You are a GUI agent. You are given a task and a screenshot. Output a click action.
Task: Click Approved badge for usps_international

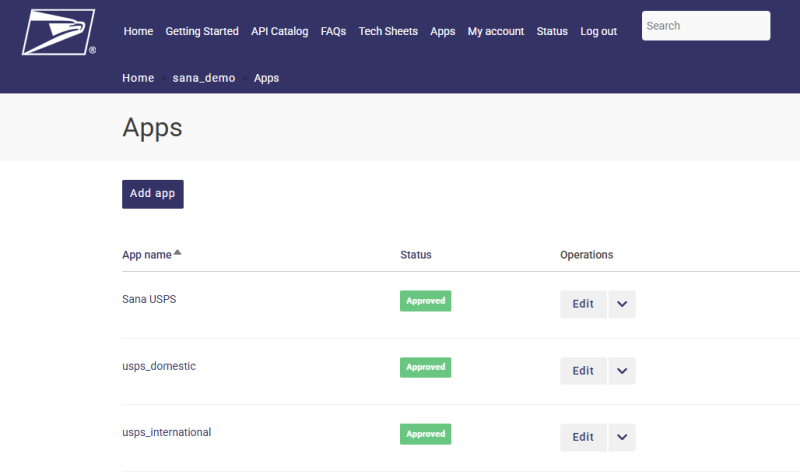tap(426, 434)
